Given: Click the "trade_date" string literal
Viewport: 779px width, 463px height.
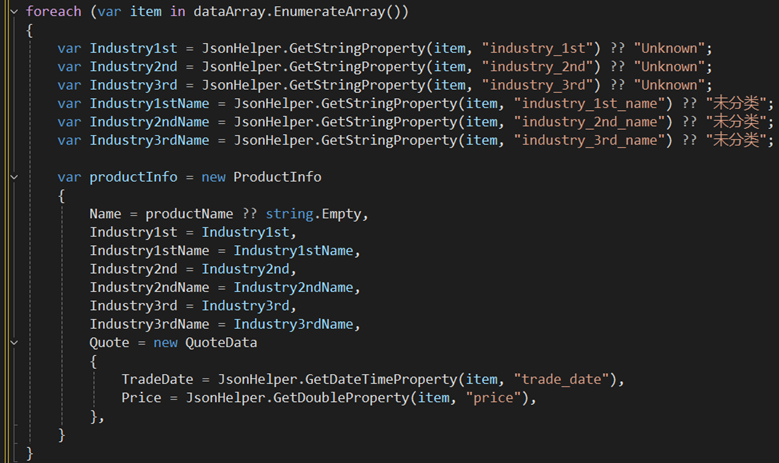Looking at the screenshot, I should click(561, 379).
